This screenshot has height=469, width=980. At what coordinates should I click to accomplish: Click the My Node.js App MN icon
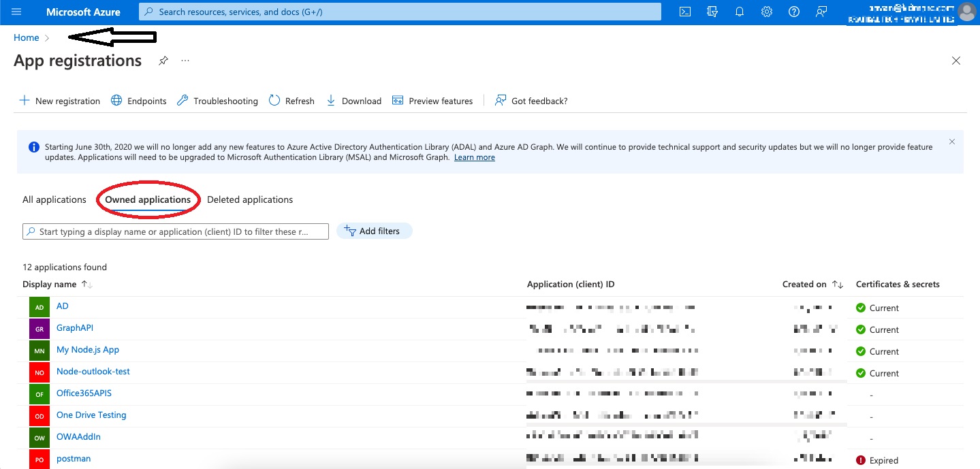[x=39, y=351]
